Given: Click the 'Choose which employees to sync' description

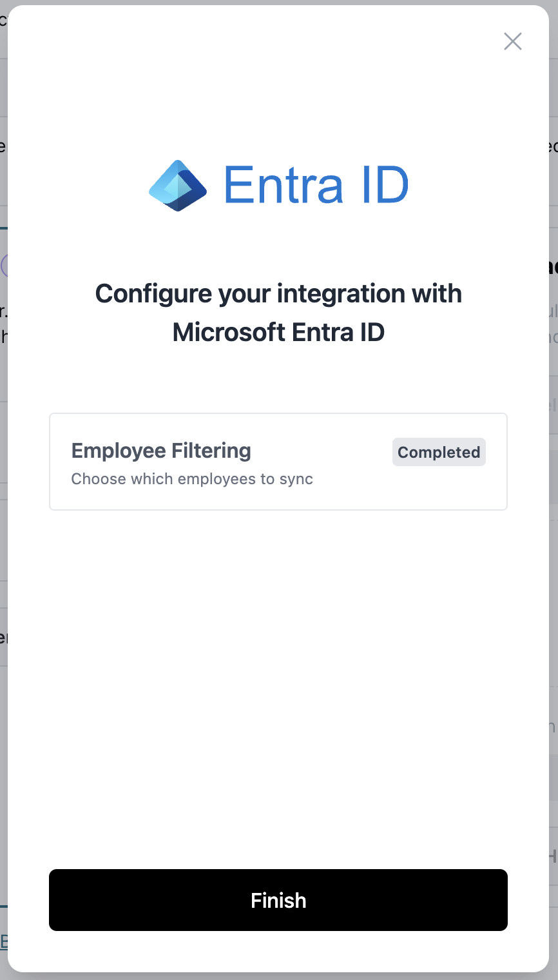Looking at the screenshot, I should tap(192, 479).
